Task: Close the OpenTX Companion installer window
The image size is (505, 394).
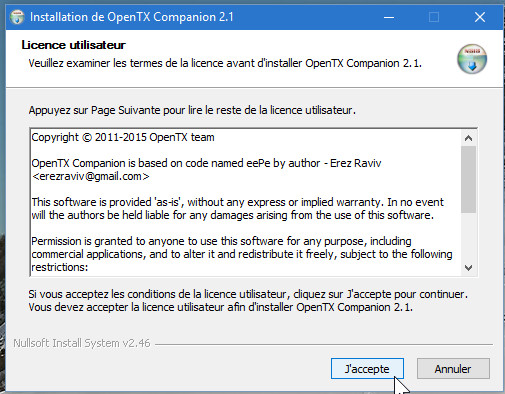Action: [x=480, y=17]
